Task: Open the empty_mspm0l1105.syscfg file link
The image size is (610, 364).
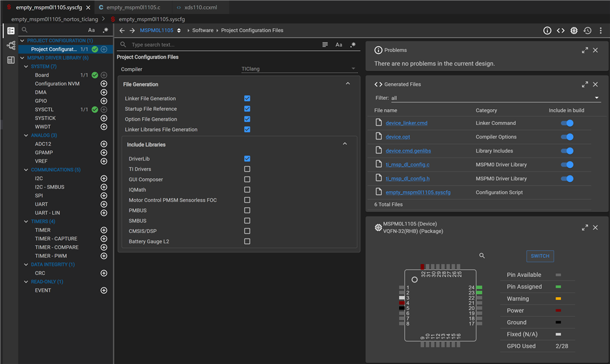Action: pyautogui.click(x=418, y=192)
